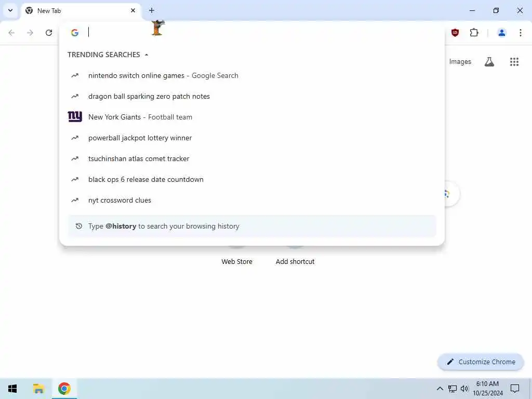Select nintendo switch online games suggestion
Viewport: 532px width, 399px height.
pyautogui.click(x=252, y=76)
